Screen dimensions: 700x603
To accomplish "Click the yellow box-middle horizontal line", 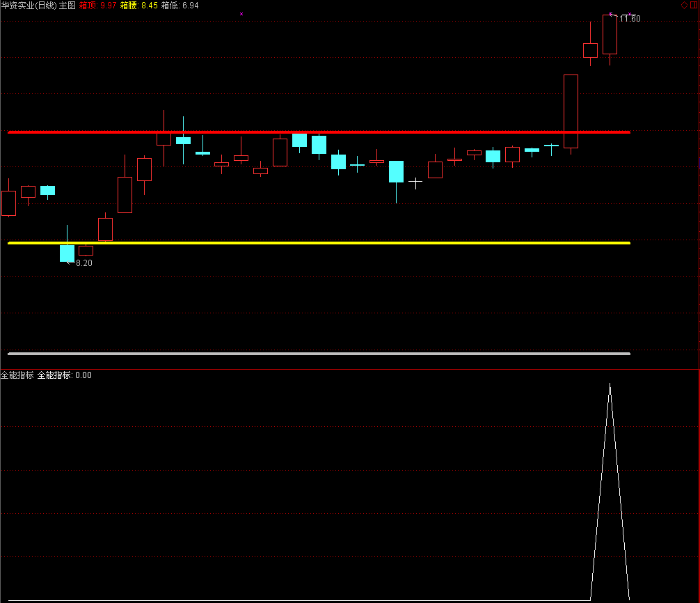I will [319, 243].
